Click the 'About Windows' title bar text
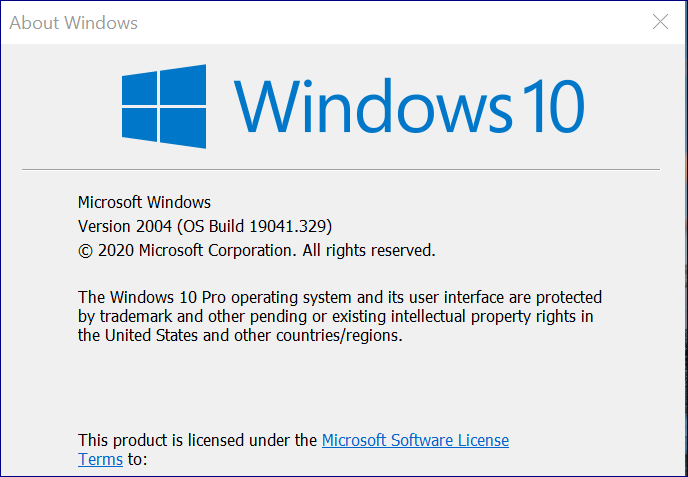The height and width of the screenshot is (477, 688). pyautogui.click(x=74, y=22)
